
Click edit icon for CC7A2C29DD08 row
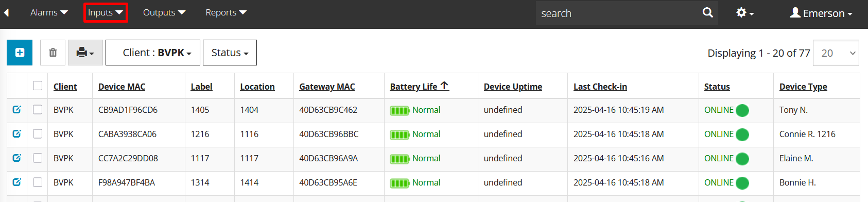[16, 158]
